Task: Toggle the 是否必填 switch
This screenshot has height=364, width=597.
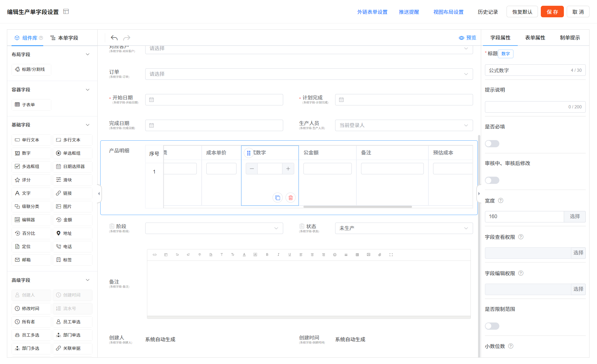Action: point(492,144)
